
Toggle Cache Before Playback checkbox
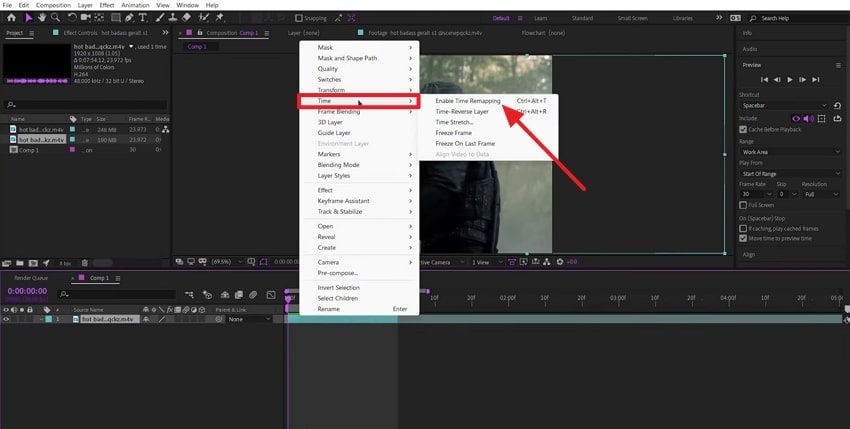click(x=743, y=130)
